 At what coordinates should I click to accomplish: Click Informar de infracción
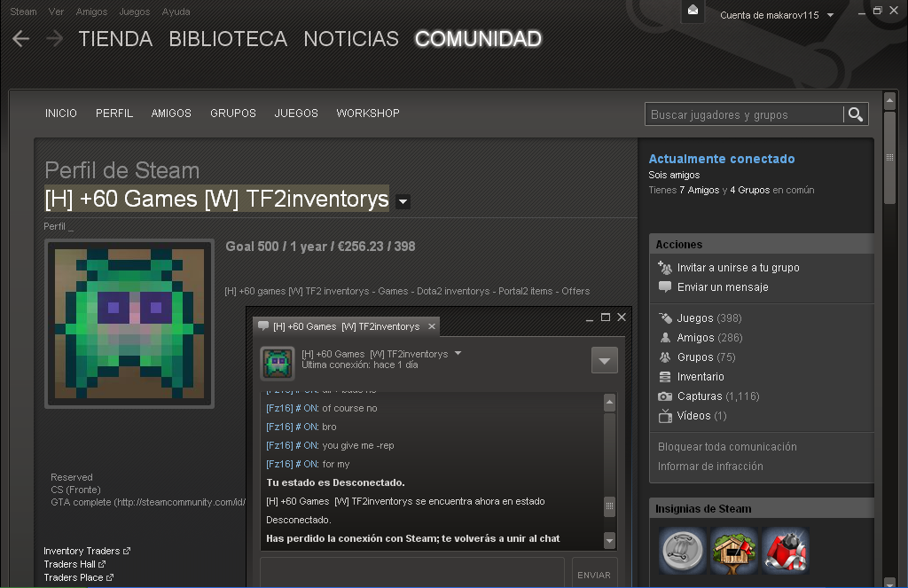[x=710, y=466]
